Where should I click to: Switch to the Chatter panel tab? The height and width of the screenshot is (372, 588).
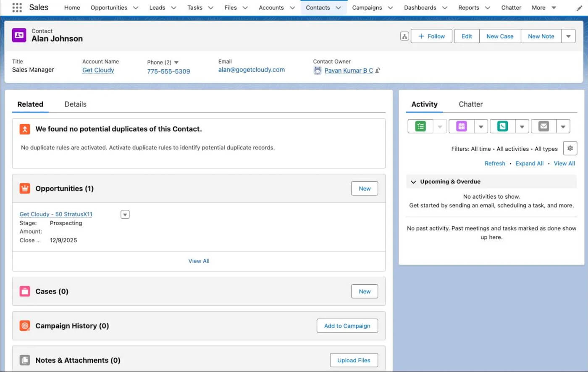pyautogui.click(x=470, y=104)
